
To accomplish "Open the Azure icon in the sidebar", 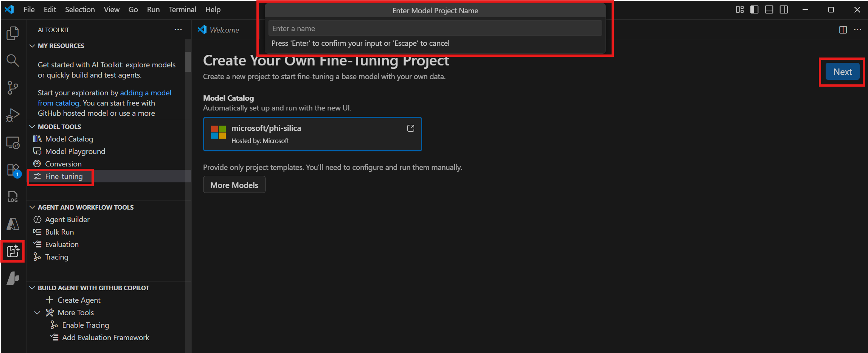I will click(12, 224).
